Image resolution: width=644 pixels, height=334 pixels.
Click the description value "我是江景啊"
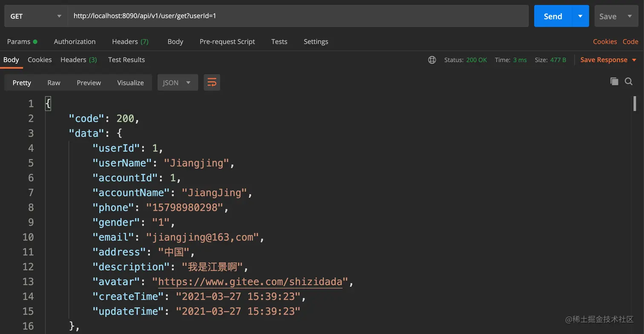pos(212,267)
